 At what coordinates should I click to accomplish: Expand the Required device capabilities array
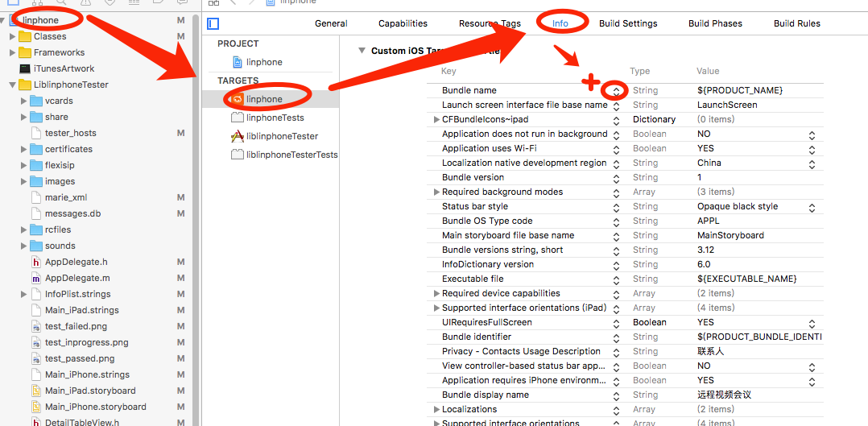coord(436,294)
